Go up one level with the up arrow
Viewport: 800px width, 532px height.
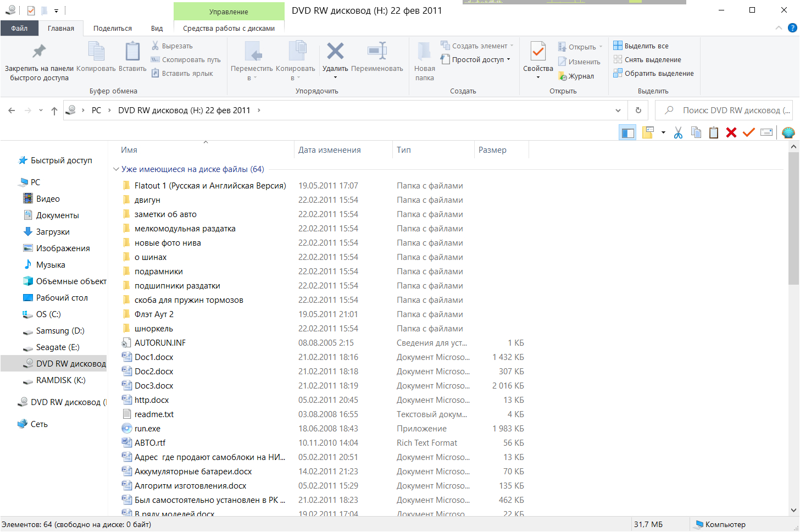pyautogui.click(x=54, y=110)
